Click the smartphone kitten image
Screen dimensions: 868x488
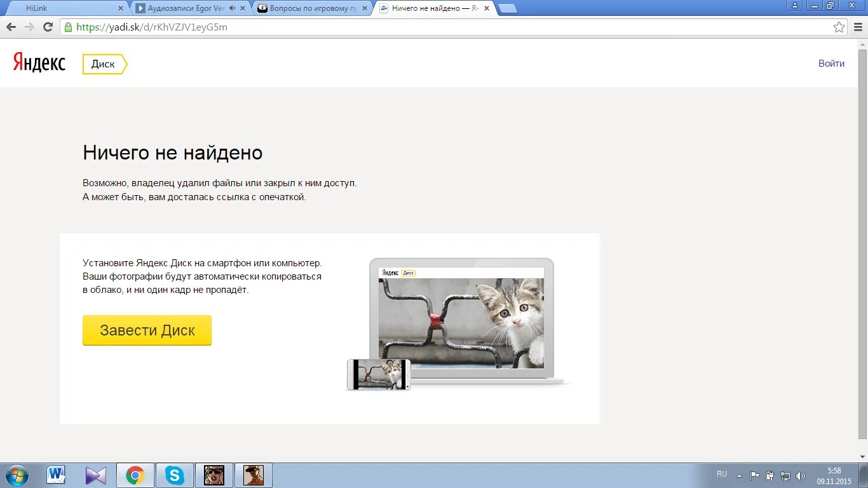pos(379,374)
